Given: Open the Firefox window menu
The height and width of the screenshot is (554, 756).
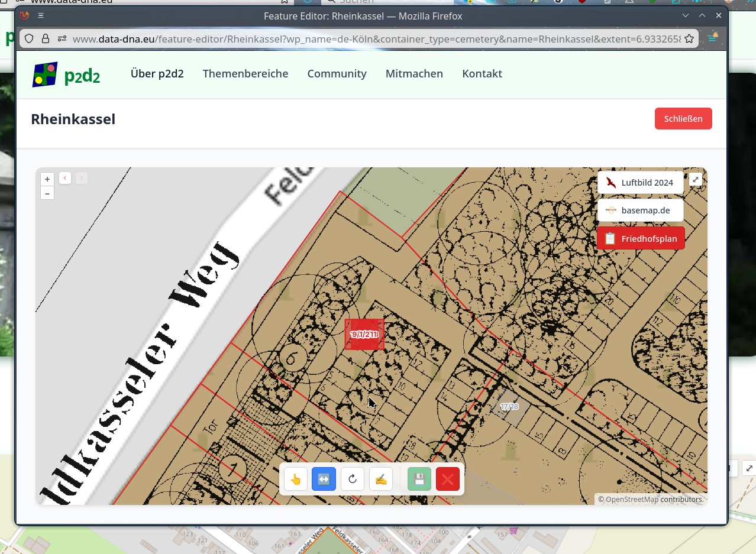Looking at the screenshot, I should [40, 16].
